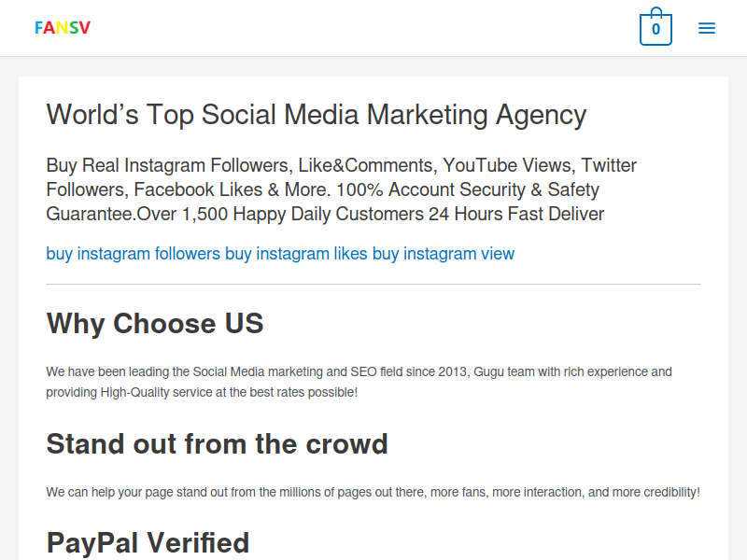Follow the 'buy instagram followers' link
Image resolution: width=747 pixels, height=560 pixels.
(133, 253)
